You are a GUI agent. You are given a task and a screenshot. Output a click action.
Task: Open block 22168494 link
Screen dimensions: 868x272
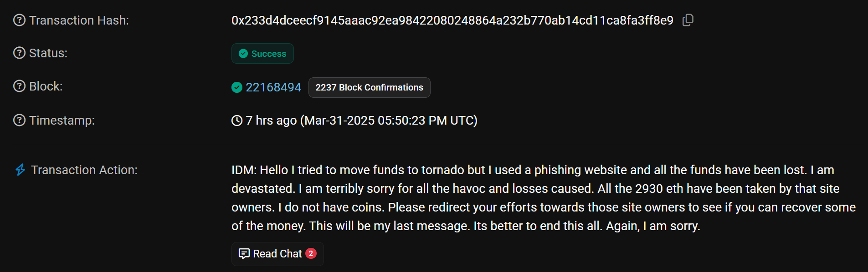[x=273, y=87]
